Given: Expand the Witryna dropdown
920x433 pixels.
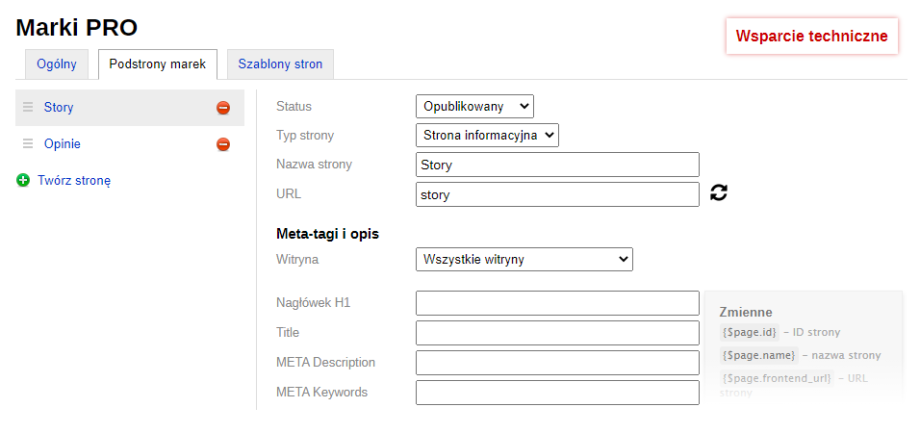Looking at the screenshot, I should [x=523, y=260].
